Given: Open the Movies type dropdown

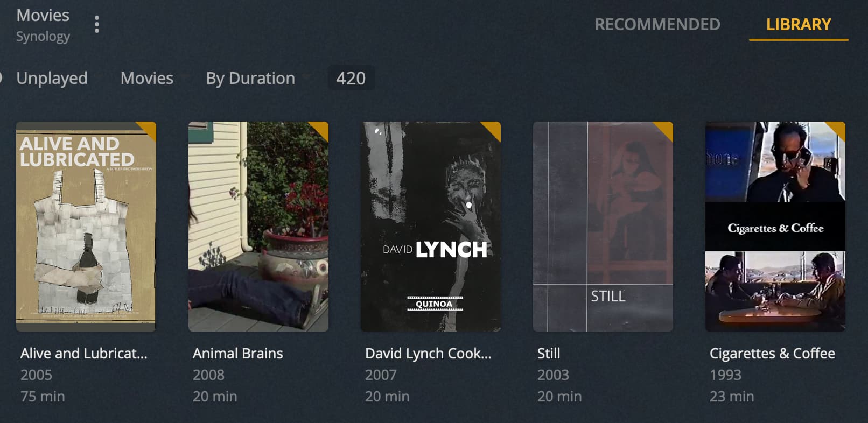Looking at the screenshot, I should pos(147,79).
